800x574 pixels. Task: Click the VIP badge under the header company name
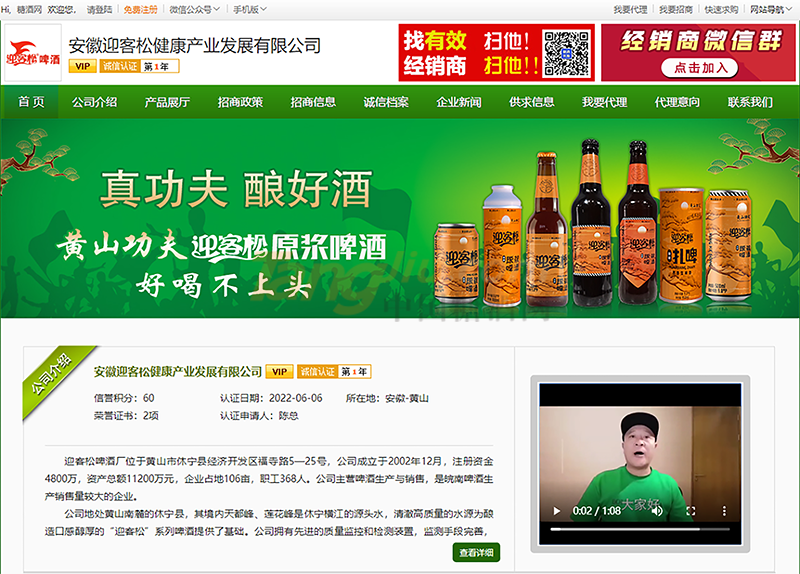tap(83, 67)
